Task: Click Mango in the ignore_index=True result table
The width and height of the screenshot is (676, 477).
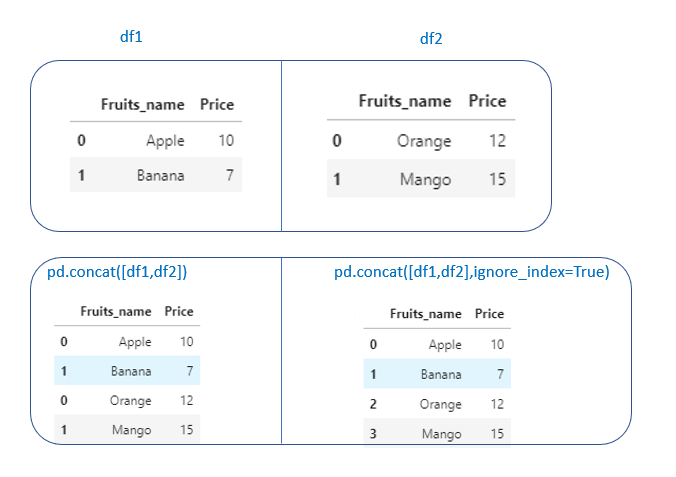Action: (442, 434)
